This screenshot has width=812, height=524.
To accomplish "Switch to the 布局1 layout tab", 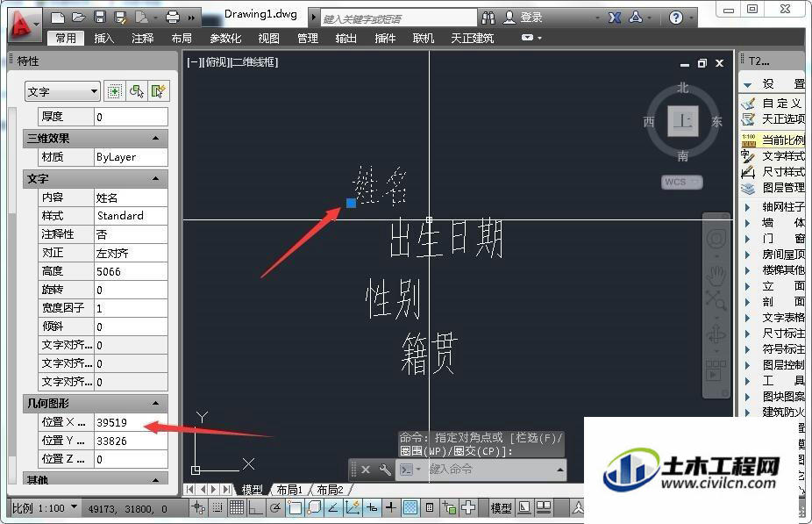I will [289, 490].
